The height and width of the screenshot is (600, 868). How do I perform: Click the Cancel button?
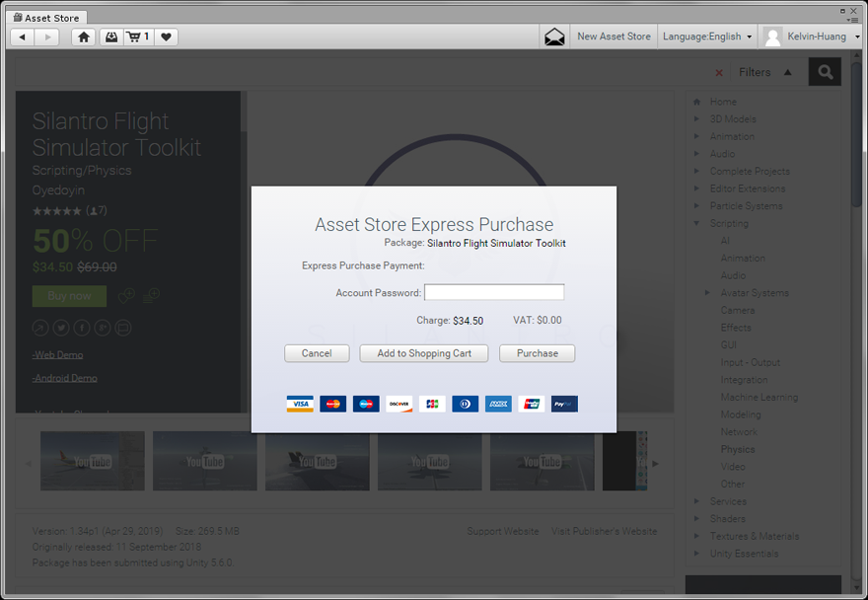click(x=317, y=353)
